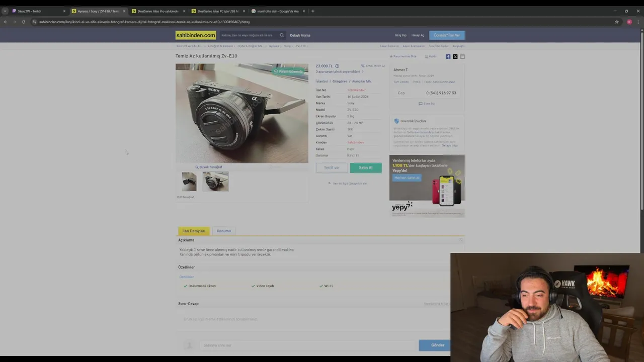Bookmark page with star icon

click(617, 22)
